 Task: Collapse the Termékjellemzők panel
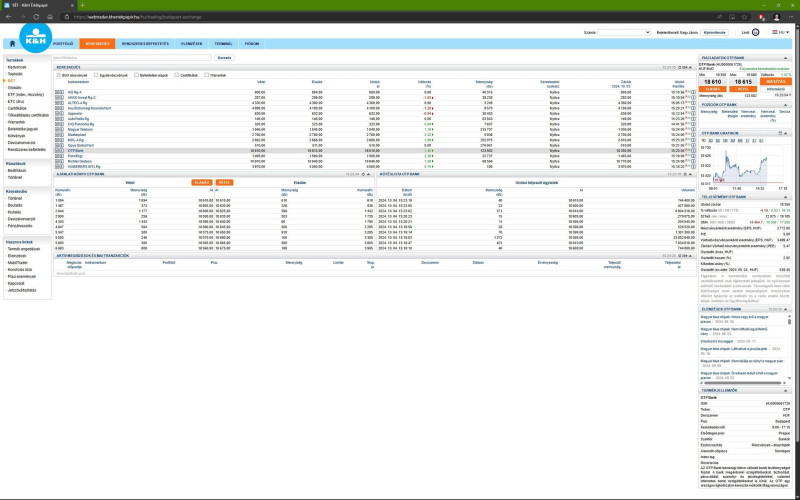[x=786, y=390]
